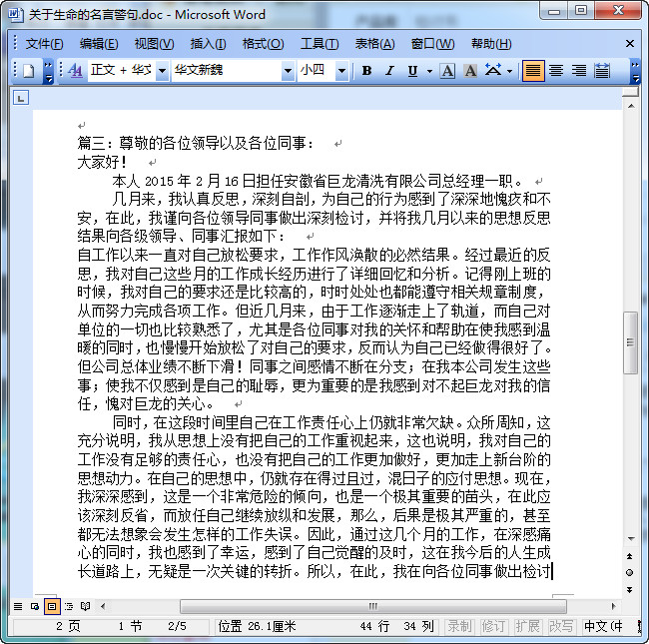
Task: Apply character border icon
Action: click(447, 71)
